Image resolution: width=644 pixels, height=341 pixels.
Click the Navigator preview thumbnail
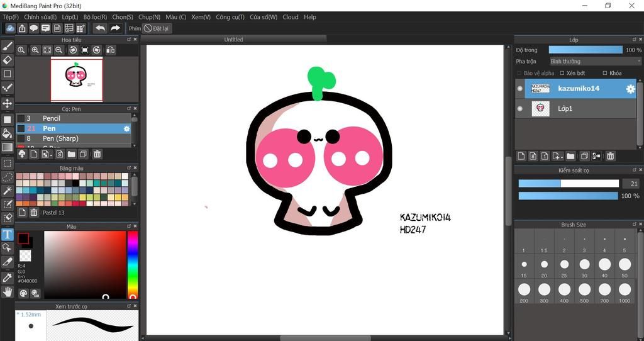point(77,79)
